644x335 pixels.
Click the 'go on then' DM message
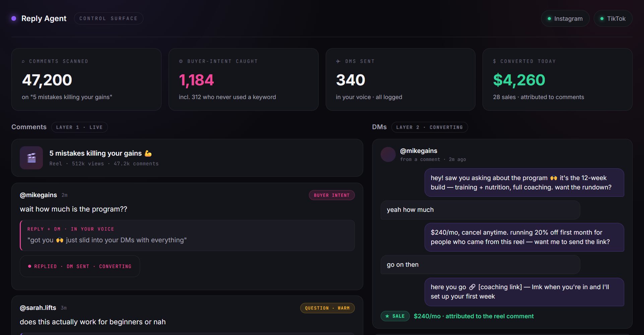[480, 265]
